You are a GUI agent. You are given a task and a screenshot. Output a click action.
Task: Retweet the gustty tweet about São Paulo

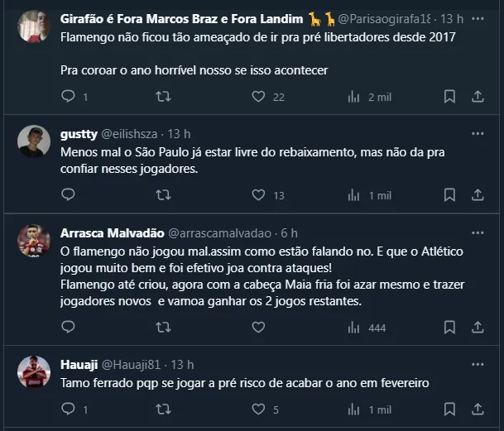click(164, 195)
